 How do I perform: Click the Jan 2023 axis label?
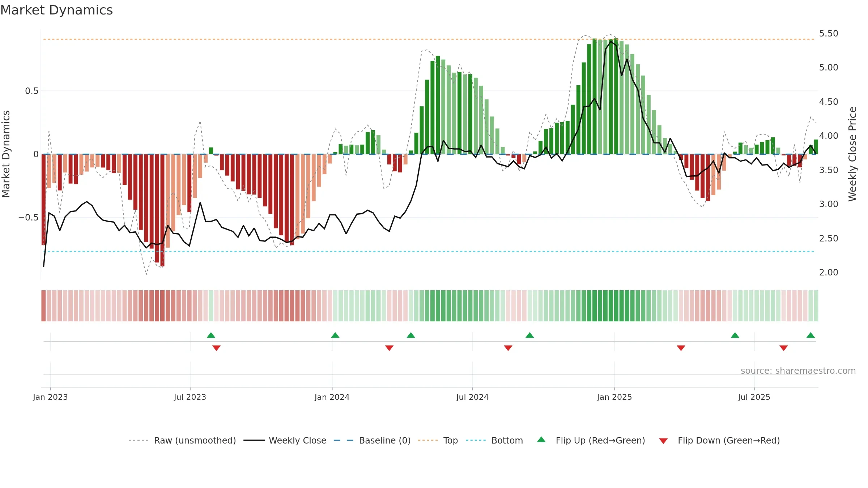click(x=50, y=397)
